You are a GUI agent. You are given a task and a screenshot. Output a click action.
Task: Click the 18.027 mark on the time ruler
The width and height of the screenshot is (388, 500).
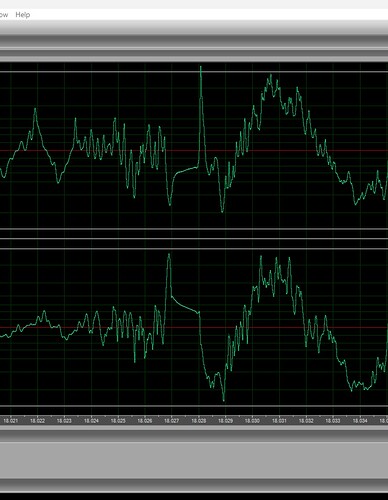(171, 421)
